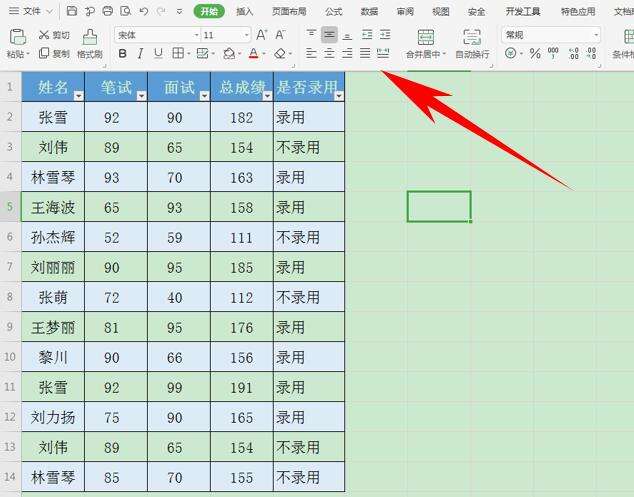The height and width of the screenshot is (497, 634).
Task: Switch to the 开发工具 tab
Action: coord(523,12)
